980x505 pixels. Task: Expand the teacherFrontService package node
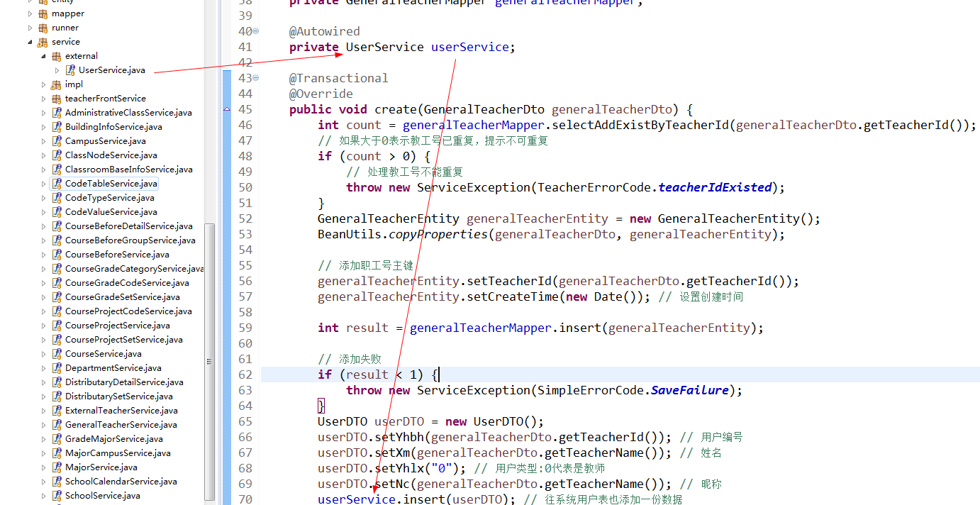point(44,99)
